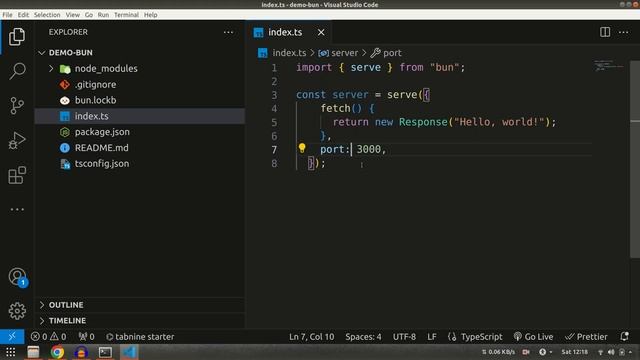Viewport: 640px width, 360px height.
Task: Click line number 3 in the gutter
Action: (274, 95)
